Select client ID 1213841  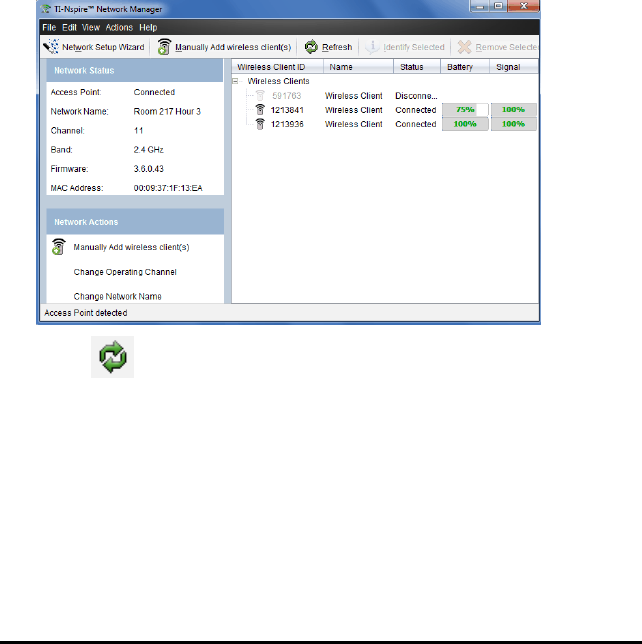[x=287, y=110]
